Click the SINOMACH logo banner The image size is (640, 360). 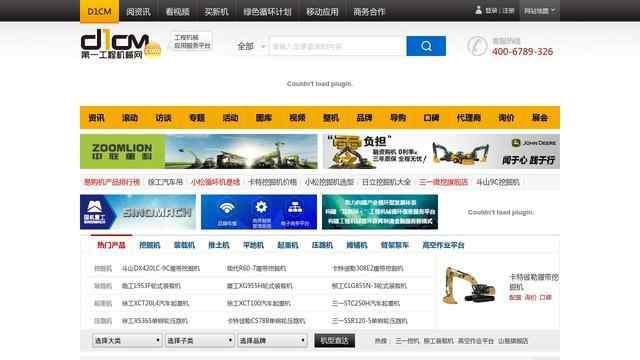138,212
